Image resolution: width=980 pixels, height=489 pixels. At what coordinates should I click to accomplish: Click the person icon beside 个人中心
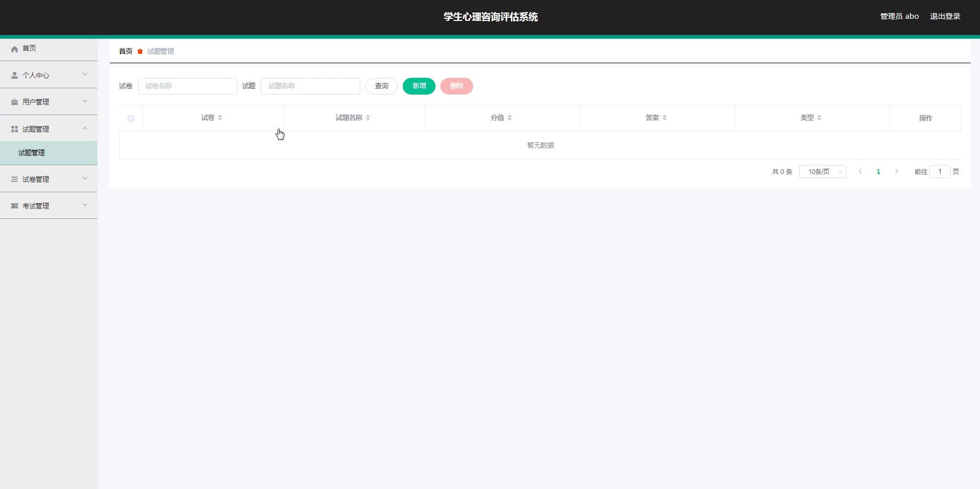pos(15,75)
